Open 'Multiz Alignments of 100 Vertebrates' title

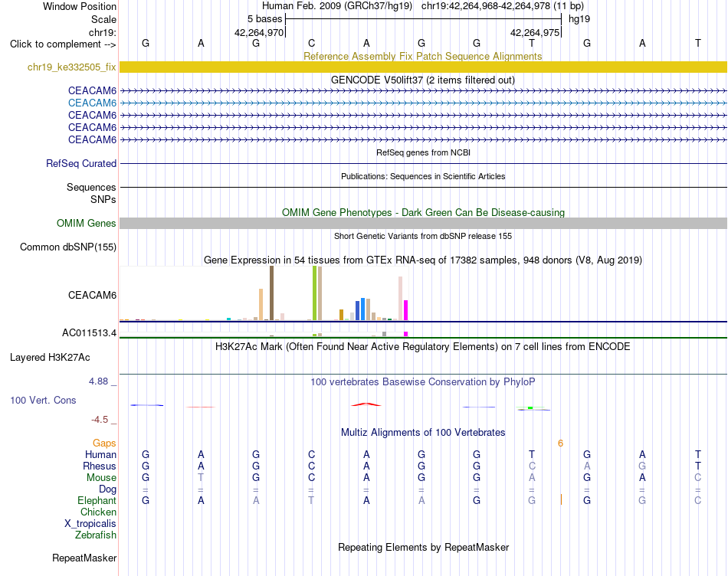(423, 432)
